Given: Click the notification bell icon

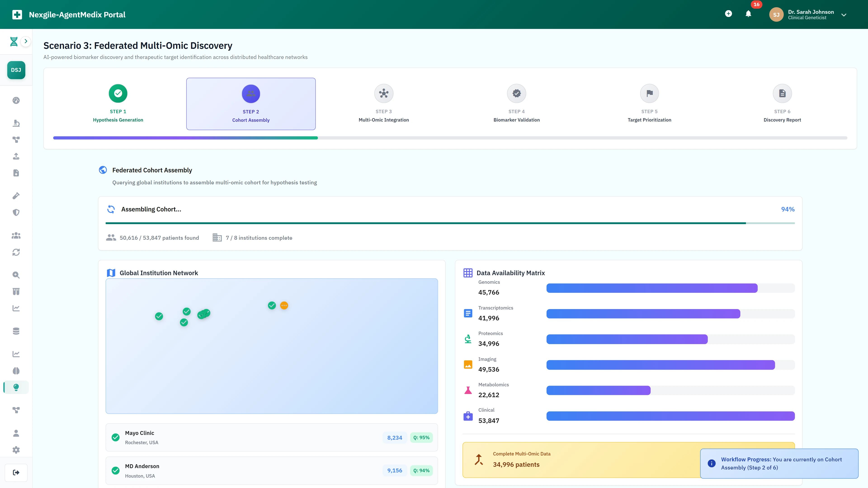Looking at the screenshot, I should pos(748,14).
